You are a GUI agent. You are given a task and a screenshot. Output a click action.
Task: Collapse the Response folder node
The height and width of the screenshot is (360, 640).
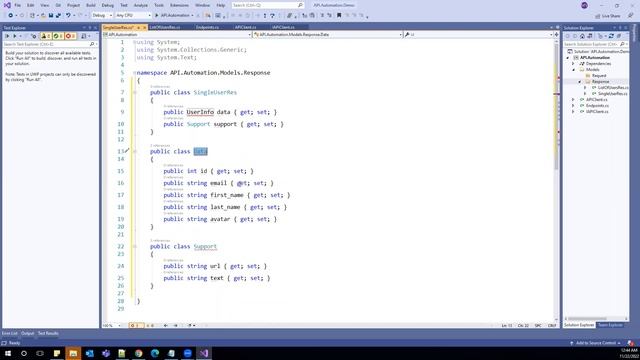click(579, 82)
